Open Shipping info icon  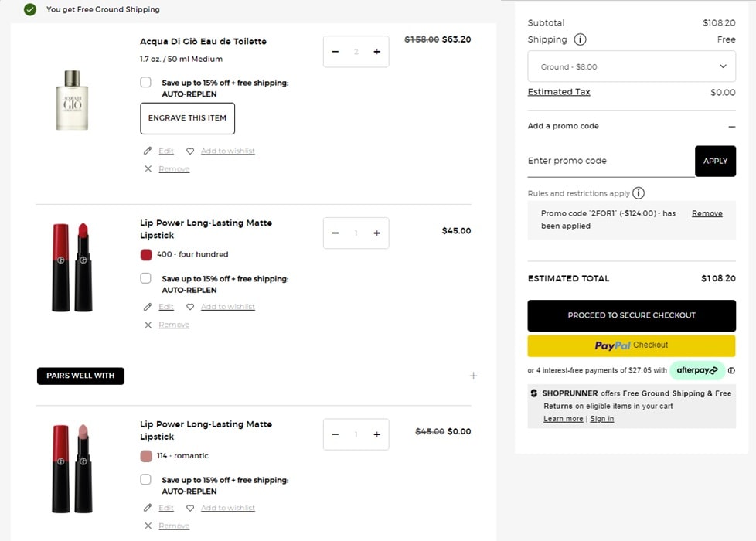(580, 39)
